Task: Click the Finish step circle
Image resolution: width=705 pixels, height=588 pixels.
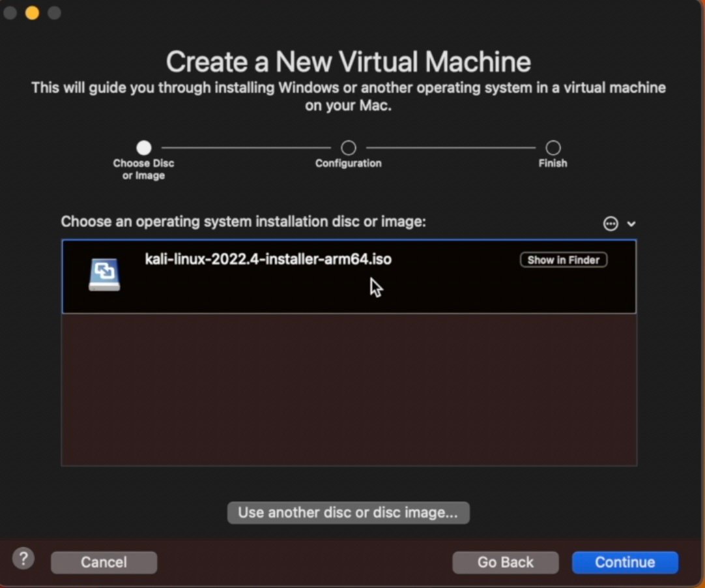Action: point(553,147)
